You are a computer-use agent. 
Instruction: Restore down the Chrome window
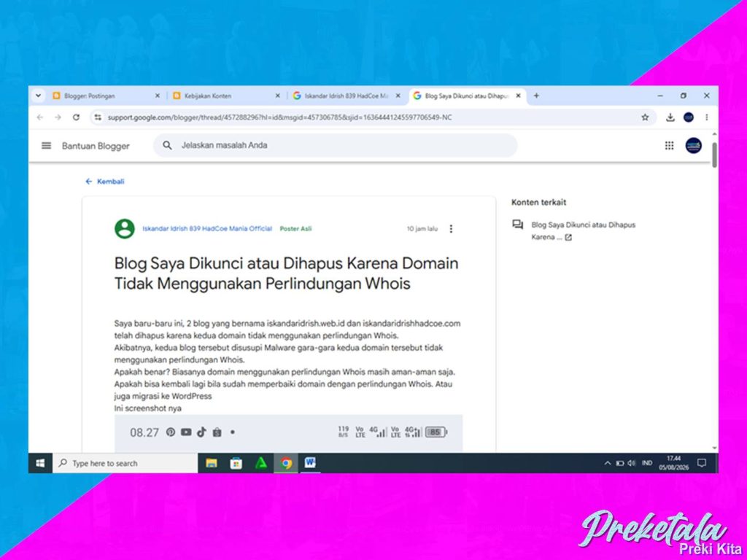pyautogui.click(x=684, y=96)
